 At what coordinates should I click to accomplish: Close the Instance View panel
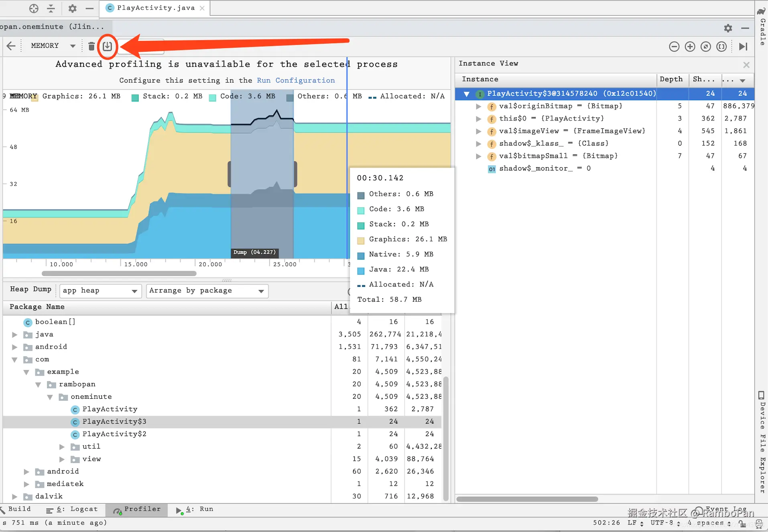point(746,65)
